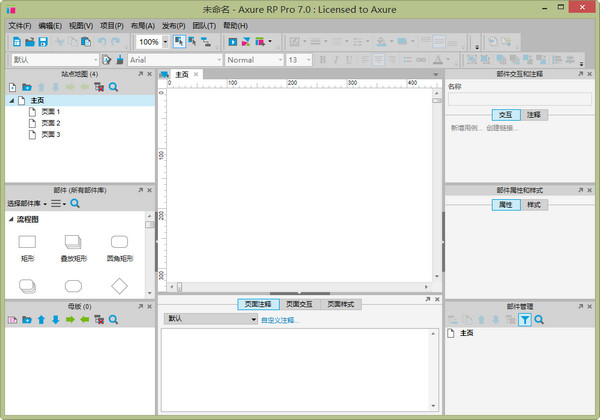Select Page 2 in sitemap tree
600x420 pixels.
click(x=51, y=123)
